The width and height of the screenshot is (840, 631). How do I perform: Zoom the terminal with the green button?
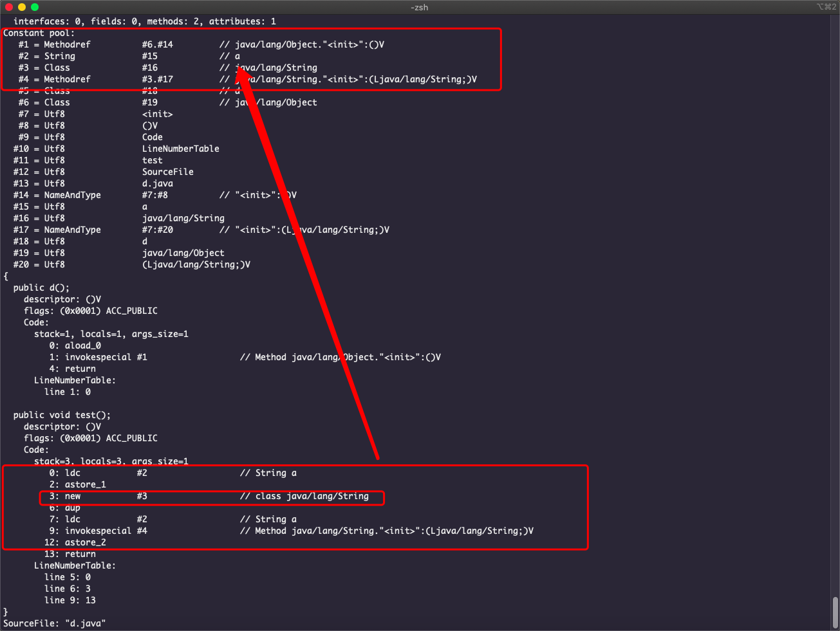pyautogui.click(x=35, y=7)
